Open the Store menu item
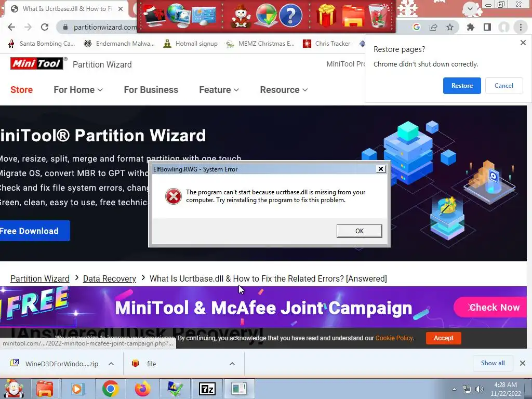 click(22, 90)
